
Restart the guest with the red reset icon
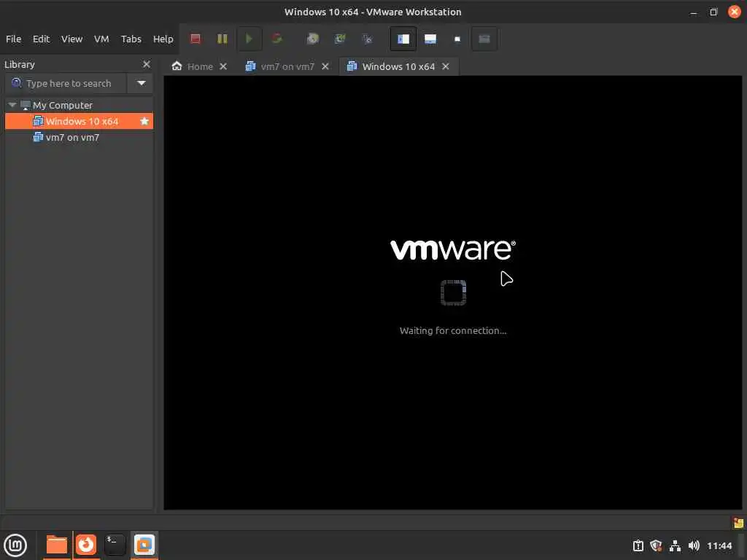pos(276,39)
